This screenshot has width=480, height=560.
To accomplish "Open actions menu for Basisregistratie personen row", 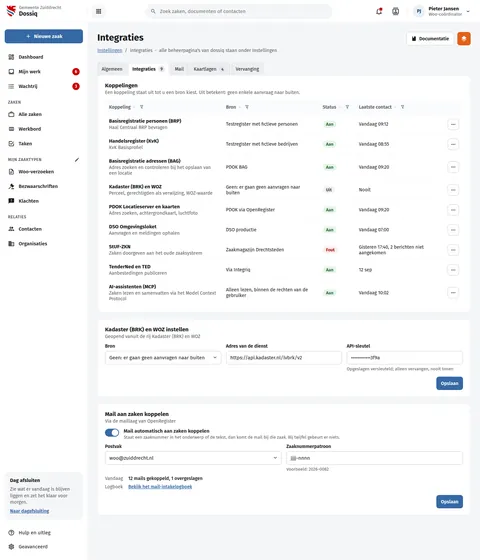I will click(453, 124).
